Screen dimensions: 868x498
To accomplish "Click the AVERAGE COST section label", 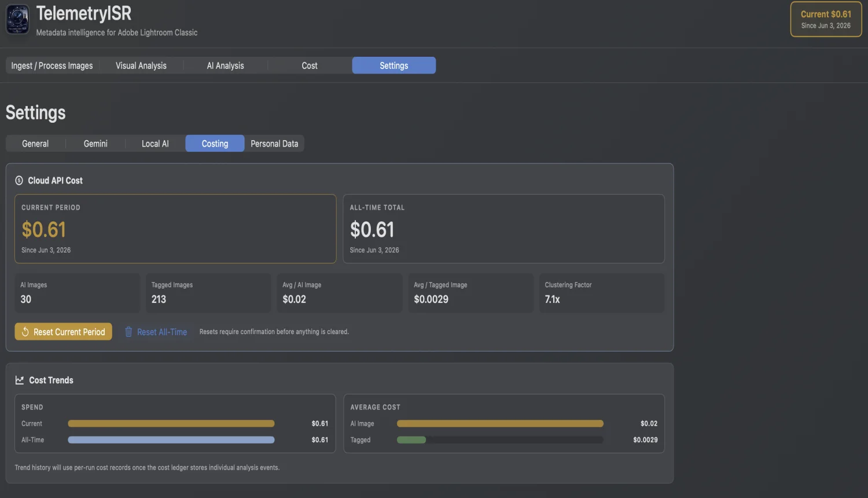I will click(375, 407).
